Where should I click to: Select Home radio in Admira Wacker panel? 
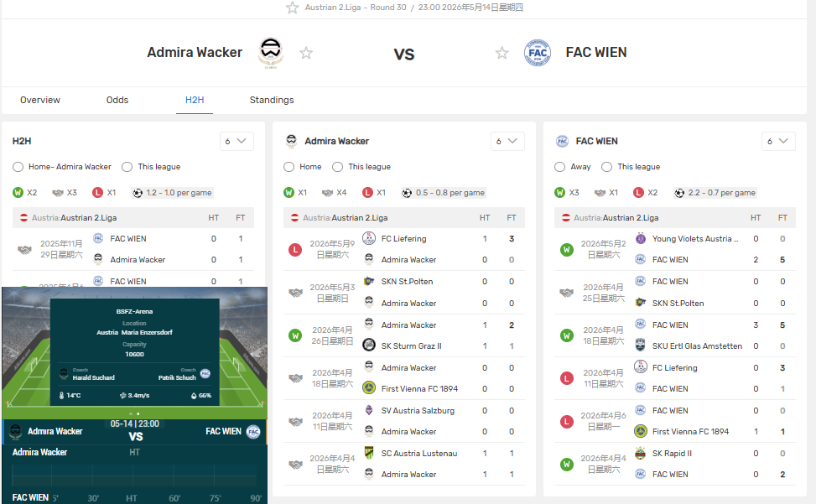(288, 167)
